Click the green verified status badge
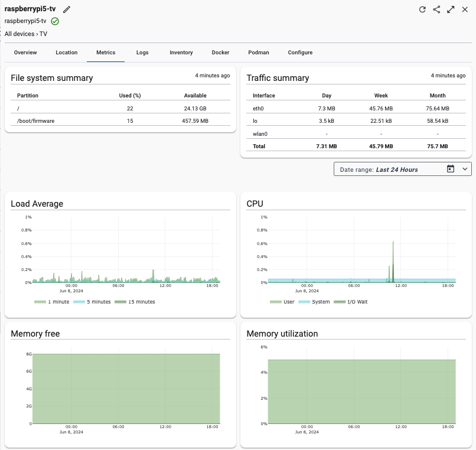This screenshot has width=476, height=450. point(54,21)
